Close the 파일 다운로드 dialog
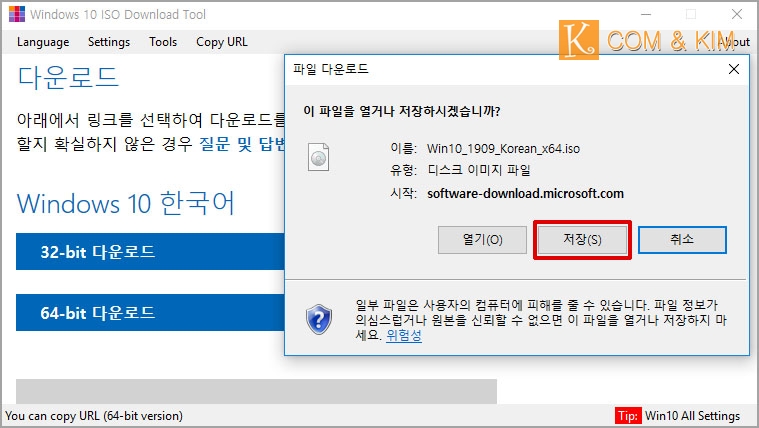The width and height of the screenshot is (759, 428). 734,69
